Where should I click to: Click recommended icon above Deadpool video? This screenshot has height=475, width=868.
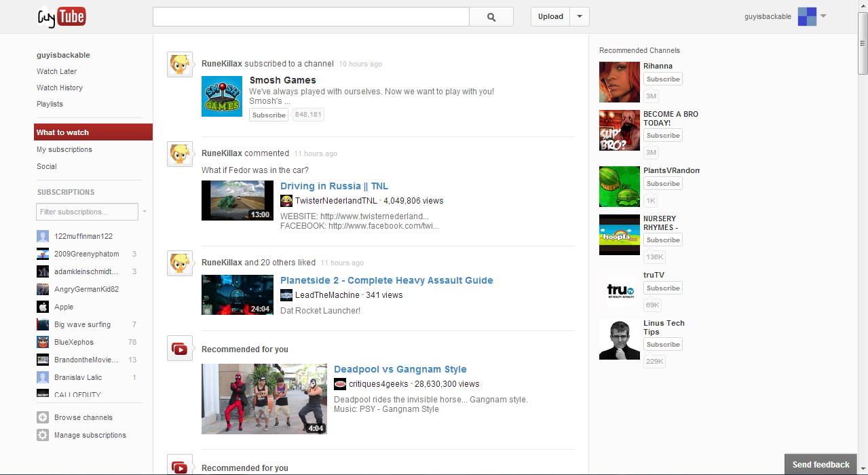[x=180, y=349]
